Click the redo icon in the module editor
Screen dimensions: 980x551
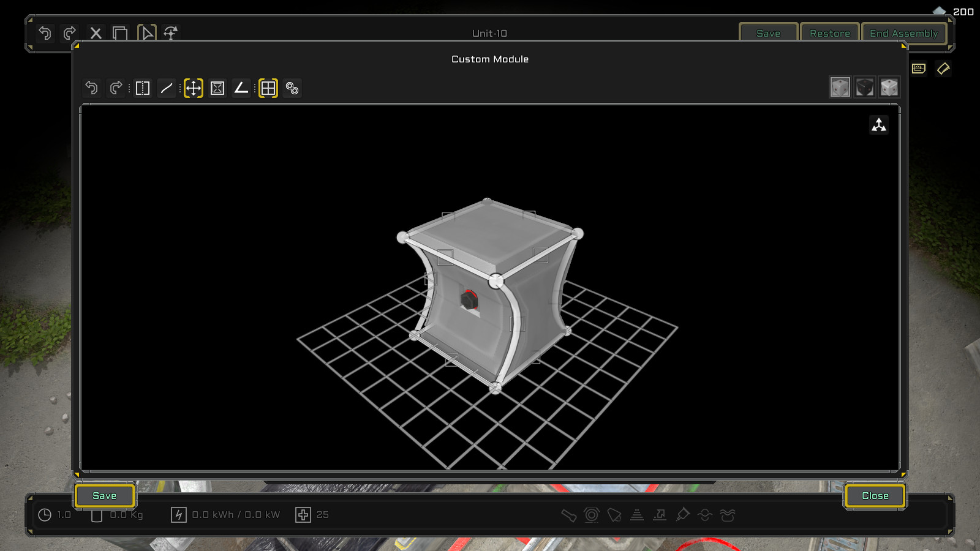tap(116, 88)
